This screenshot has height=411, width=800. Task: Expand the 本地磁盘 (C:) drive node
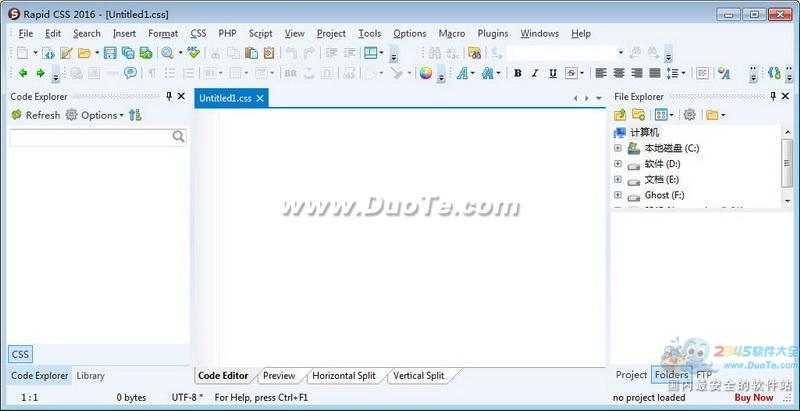click(x=618, y=148)
